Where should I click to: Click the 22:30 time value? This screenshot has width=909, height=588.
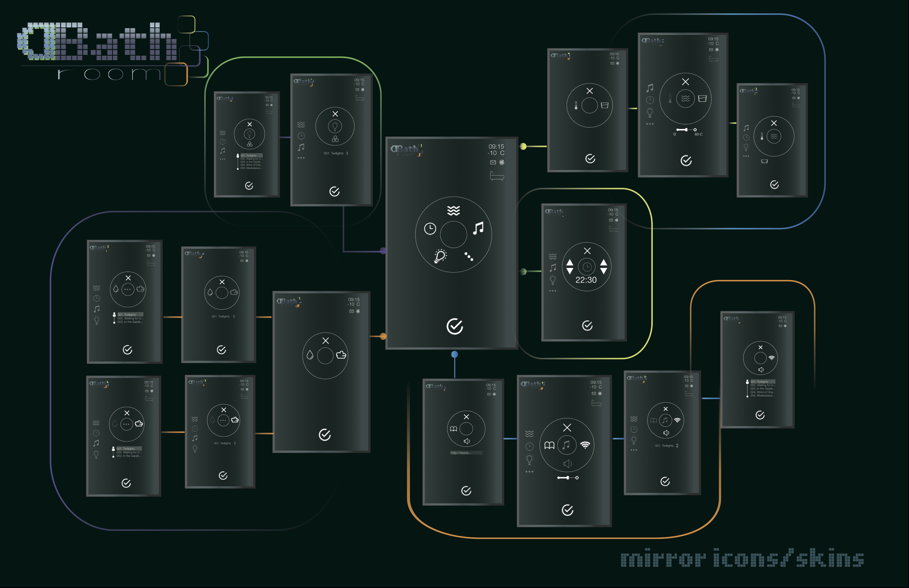click(x=586, y=280)
